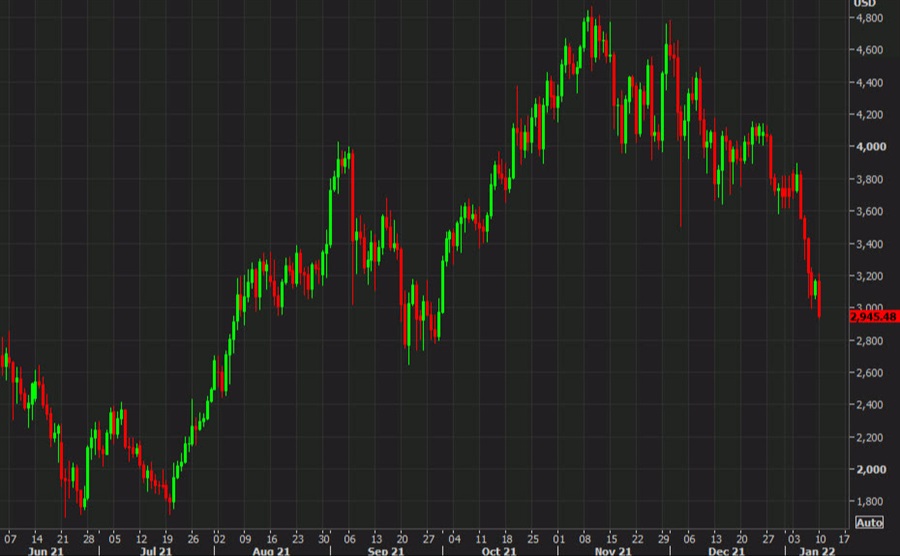Click the 2,400 price axis label
This screenshot has height=556, width=900.
click(866, 405)
